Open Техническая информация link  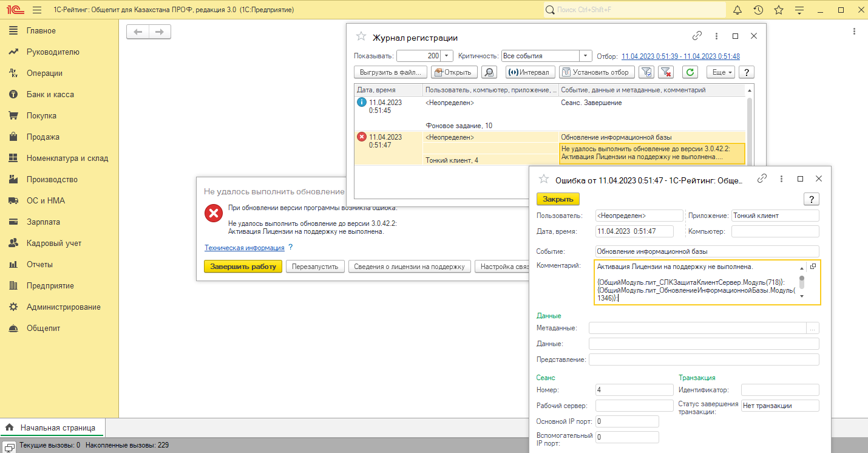(x=245, y=248)
